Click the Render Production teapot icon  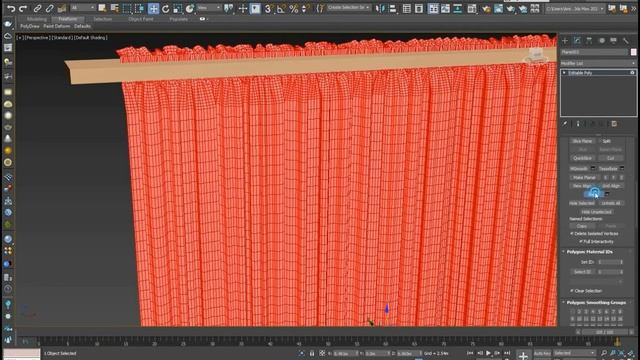pyautogui.click(x=511, y=8)
